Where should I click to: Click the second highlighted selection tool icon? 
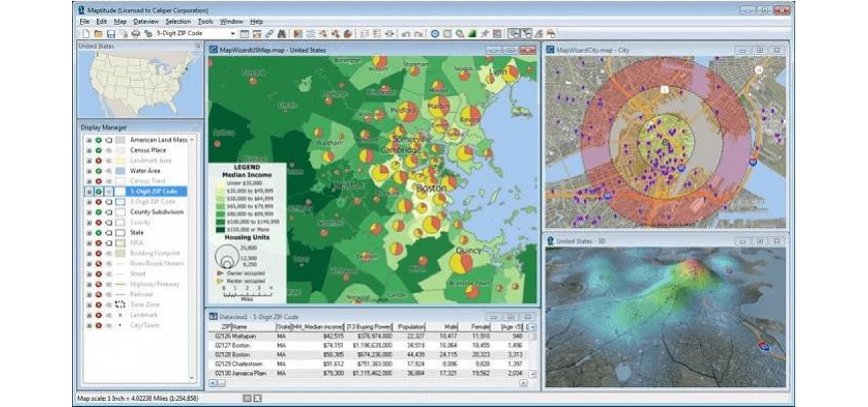527,33
